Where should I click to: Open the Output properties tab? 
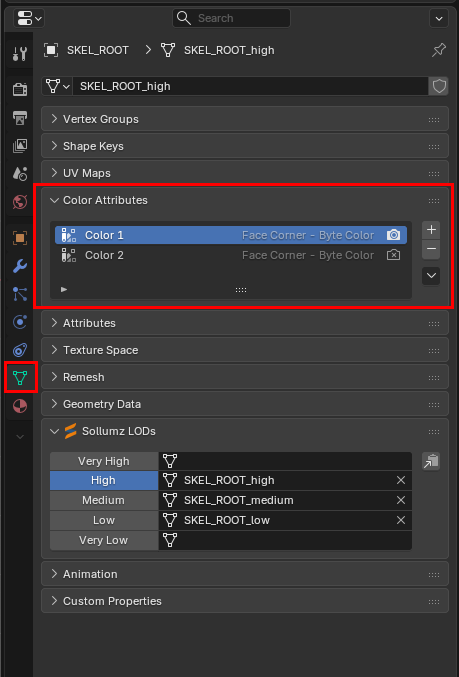tap(20, 118)
